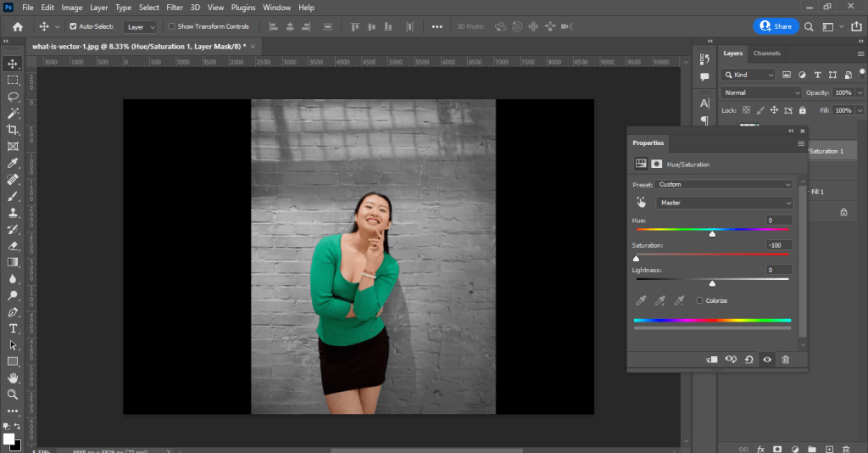Reset adjustment to defaults icon
Image resolution: width=868 pixels, height=453 pixels.
click(749, 360)
